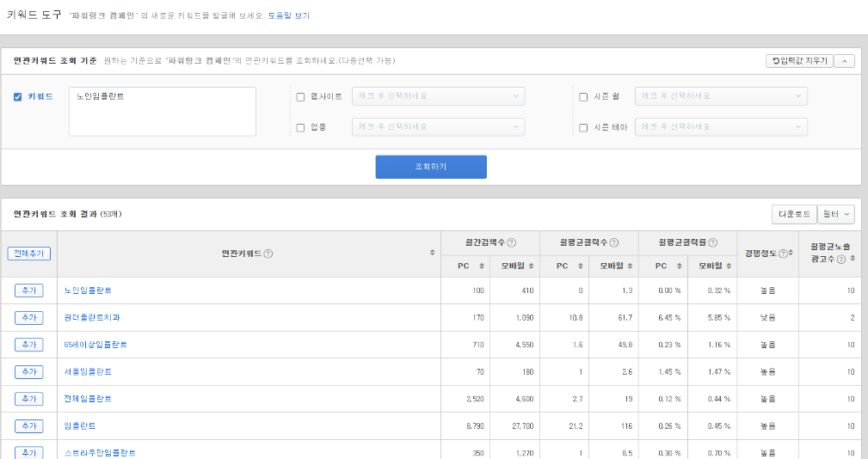This screenshot has width=868, height=459.
Task: Open help for 월간검색수 column
Action: [x=512, y=242]
